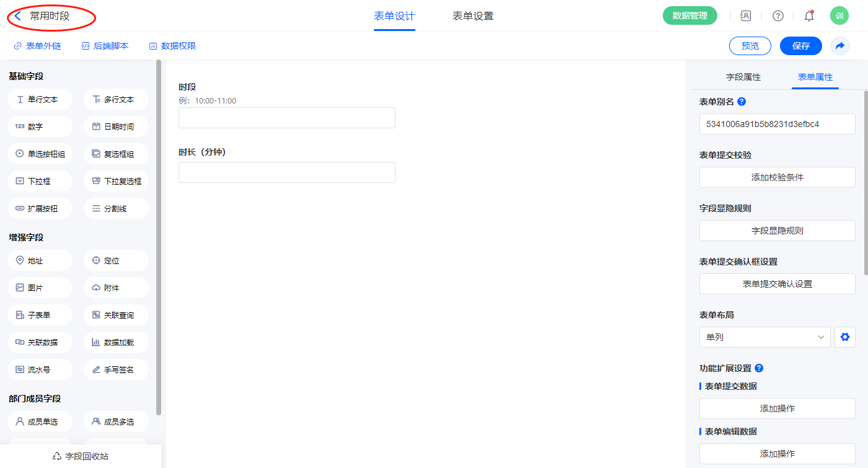Add the 下拉复选框 field to form
The height and width of the screenshot is (468, 868).
click(x=116, y=181)
